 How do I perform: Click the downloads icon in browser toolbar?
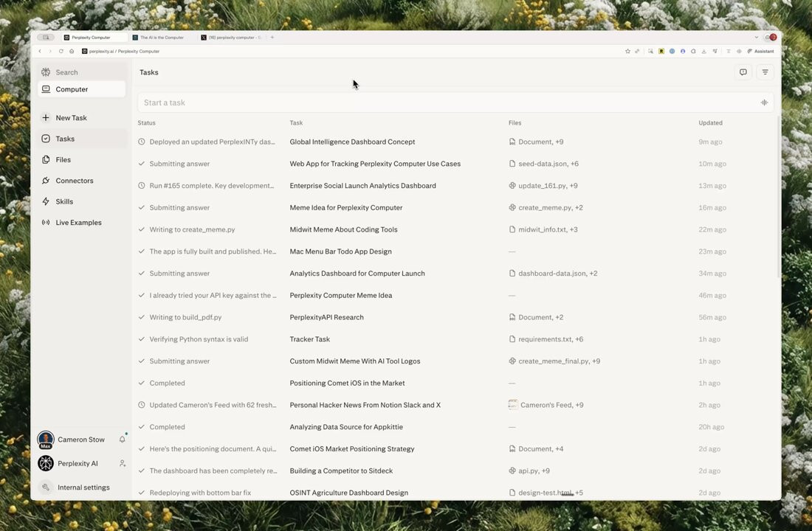coord(703,51)
